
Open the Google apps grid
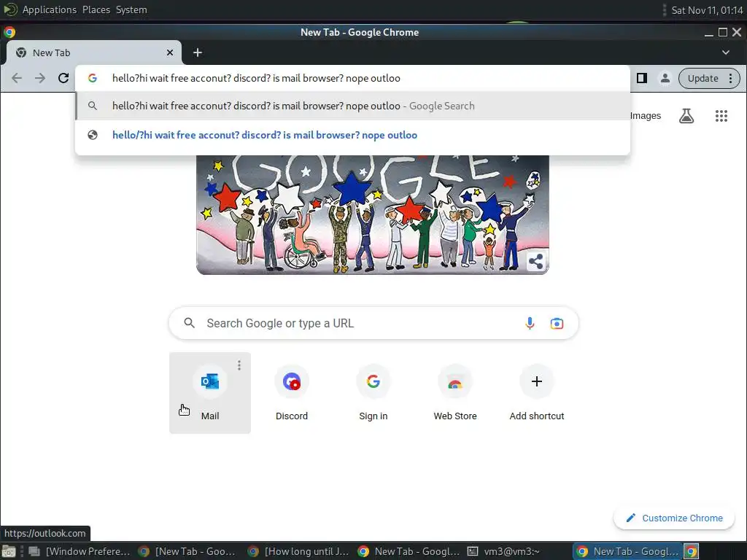(721, 116)
